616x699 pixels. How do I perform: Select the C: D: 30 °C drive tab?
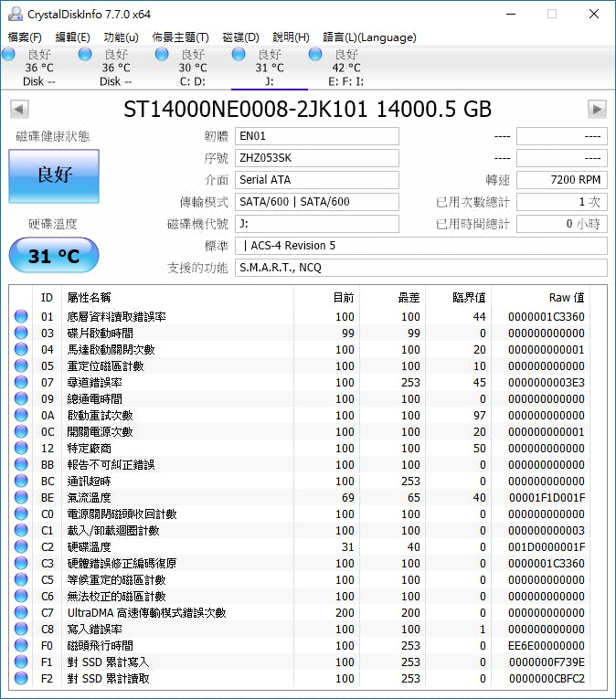click(x=192, y=68)
